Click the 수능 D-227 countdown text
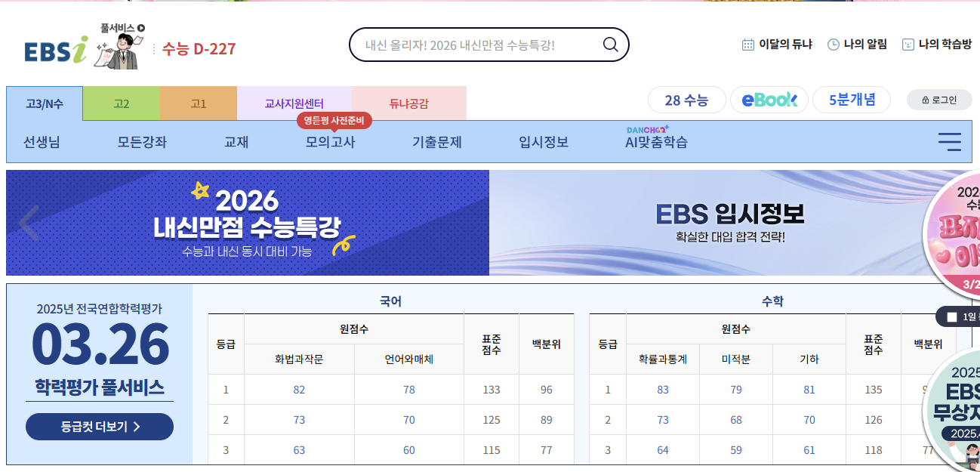980x472 pixels. (199, 49)
